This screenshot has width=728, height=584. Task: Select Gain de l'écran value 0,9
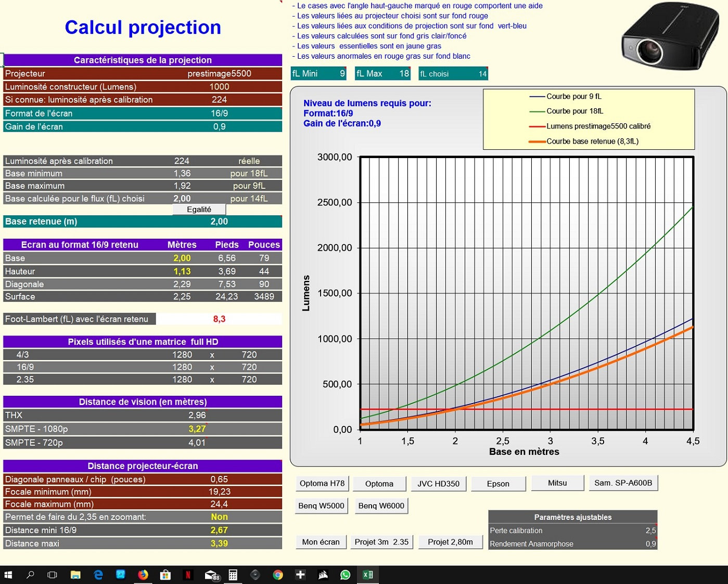(219, 126)
